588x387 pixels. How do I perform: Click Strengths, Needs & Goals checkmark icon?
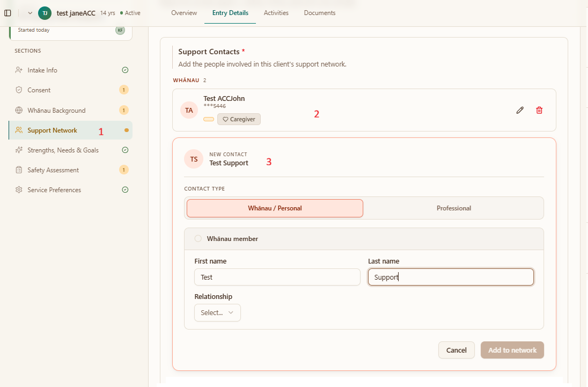(x=125, y=150)
